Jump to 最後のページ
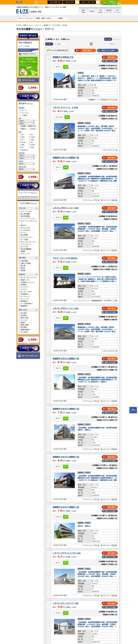This screenshot has height=644, width=138. (x=113, y=44)
